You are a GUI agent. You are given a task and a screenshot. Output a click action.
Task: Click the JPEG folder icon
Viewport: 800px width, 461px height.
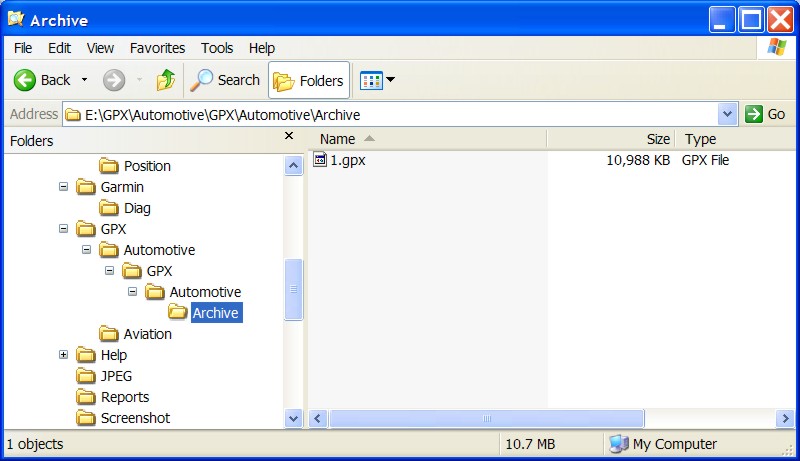[x=86, y=375]
